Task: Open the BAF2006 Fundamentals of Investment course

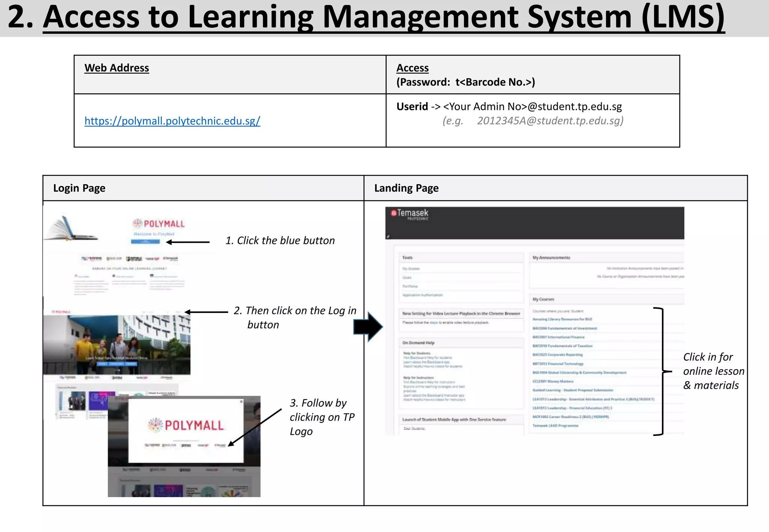Action: coord(564,328)
